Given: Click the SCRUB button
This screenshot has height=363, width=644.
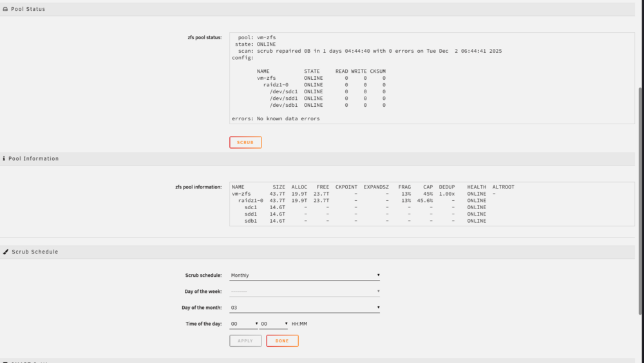Looking at the screenshot, I should click(x=245, y=142).
